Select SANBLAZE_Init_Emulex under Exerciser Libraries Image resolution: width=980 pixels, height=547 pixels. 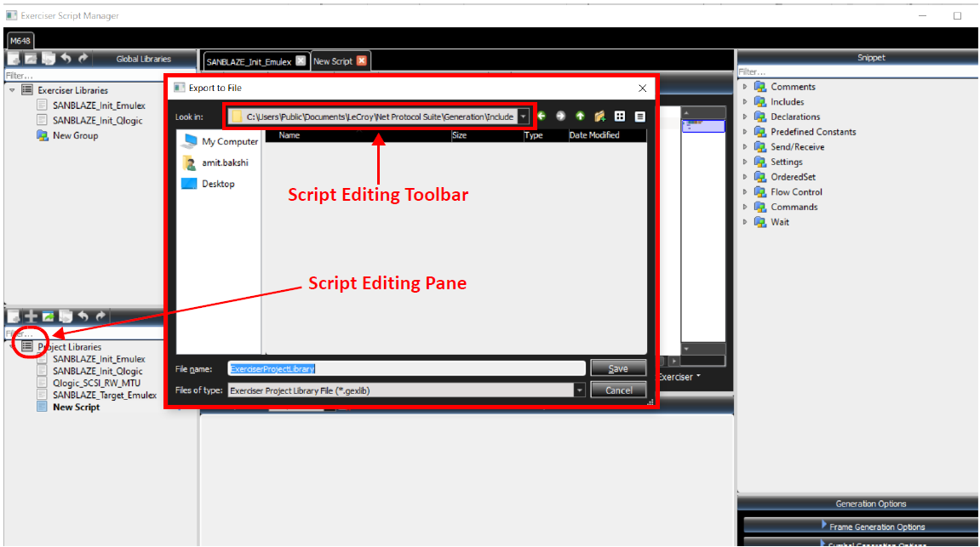click(99, 105)
